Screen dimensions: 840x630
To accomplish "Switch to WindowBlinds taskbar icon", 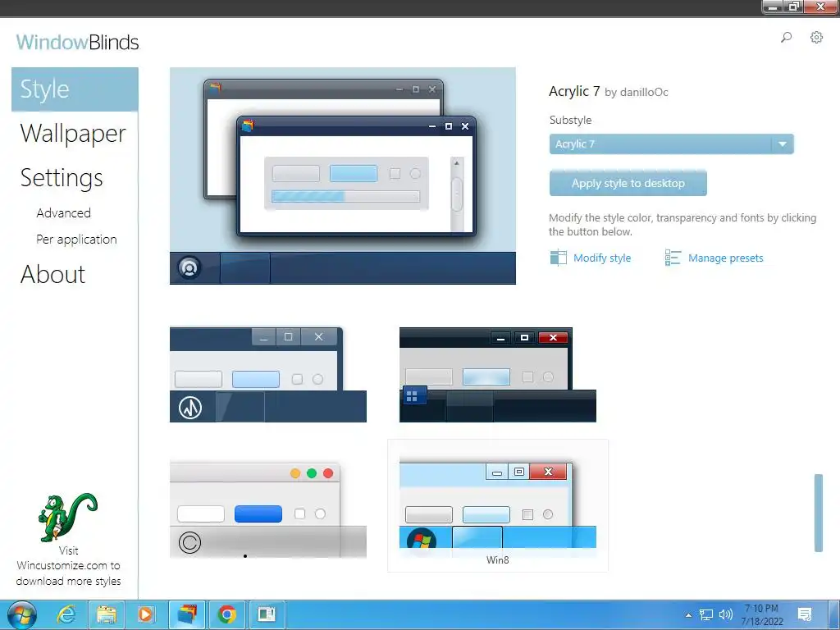I will [187, 614].
